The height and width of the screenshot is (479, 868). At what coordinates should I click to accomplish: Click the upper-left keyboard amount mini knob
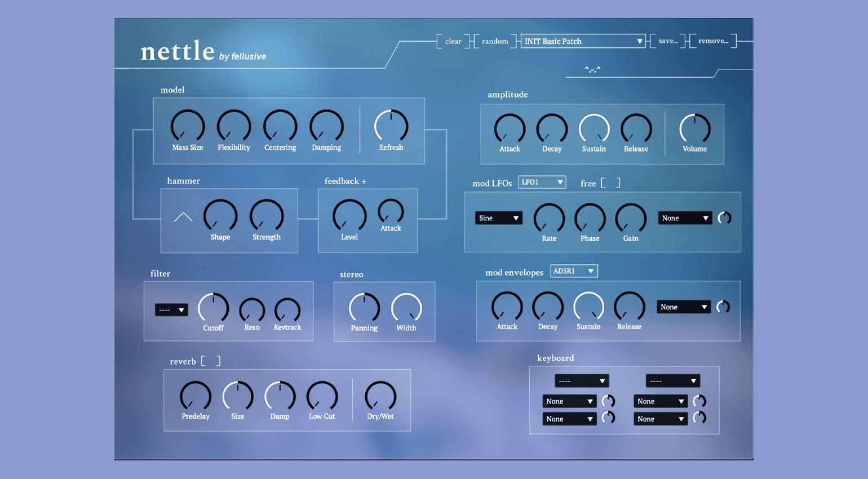pos(608,401)
